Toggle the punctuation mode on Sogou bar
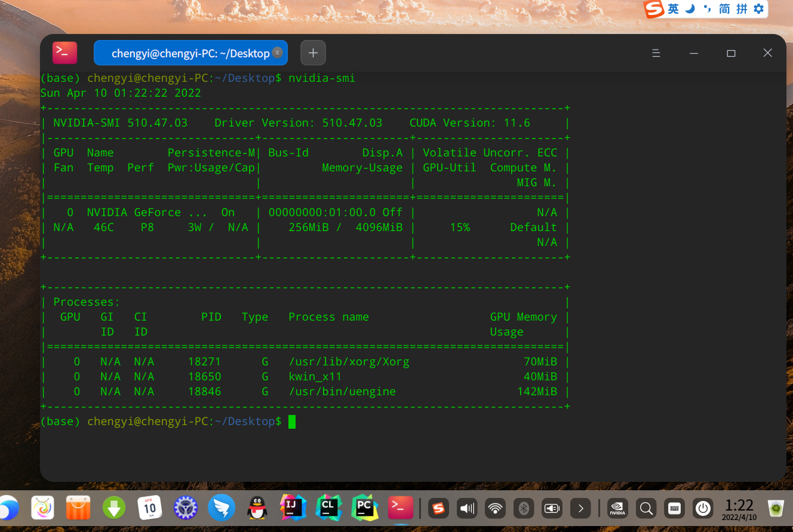 707,8
